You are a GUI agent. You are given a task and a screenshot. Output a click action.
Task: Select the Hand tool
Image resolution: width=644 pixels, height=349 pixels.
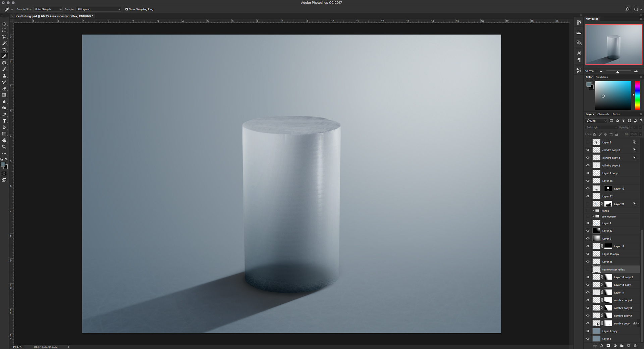[x=4, y=140]
